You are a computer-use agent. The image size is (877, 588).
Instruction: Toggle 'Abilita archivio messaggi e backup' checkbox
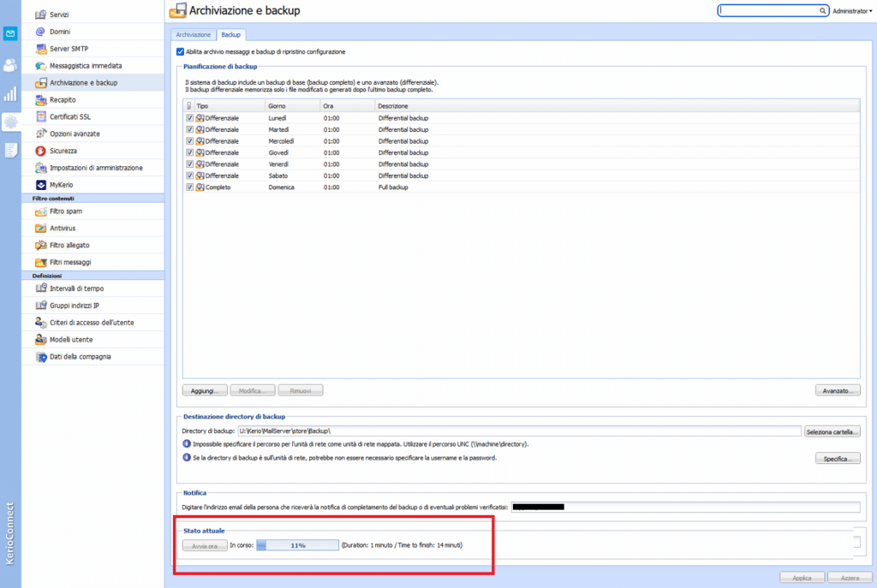(x=180, y=52)
